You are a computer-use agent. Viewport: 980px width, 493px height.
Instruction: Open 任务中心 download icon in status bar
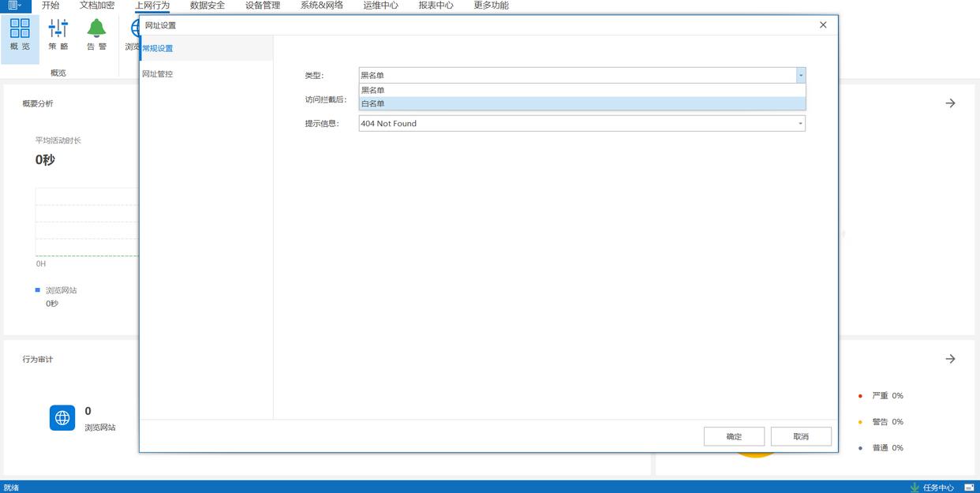tap(915, 487)
